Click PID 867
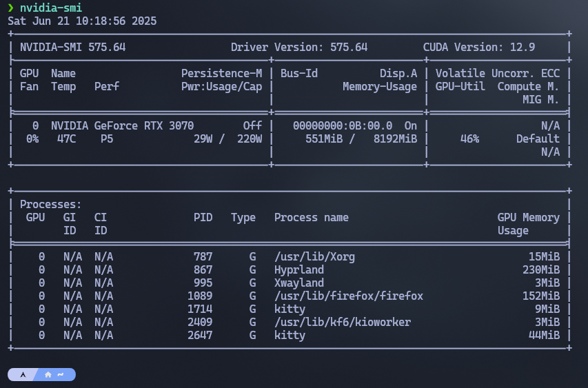 (x=203, y=270)
